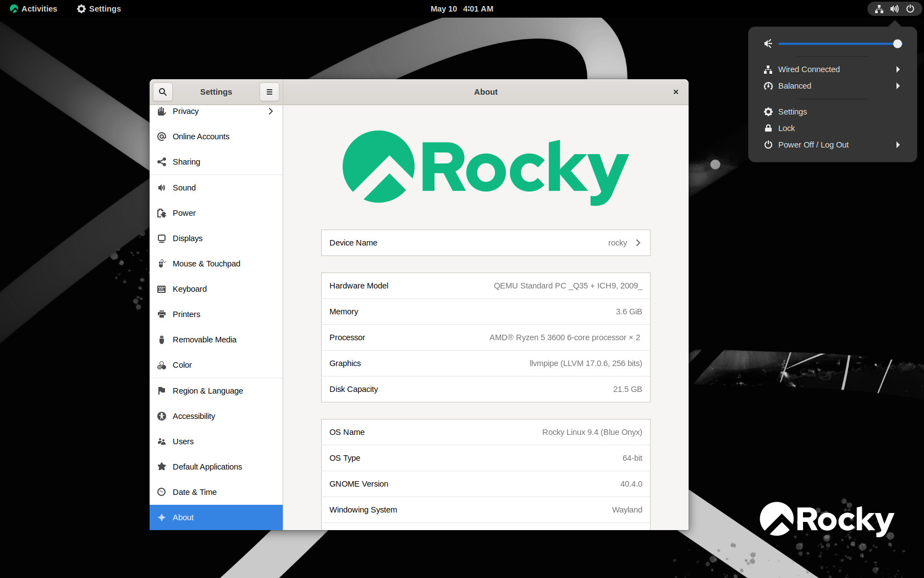Adjust the system volume slider
Screen dimensions: 924x578
pyautogui.click(x=840, y=43)
